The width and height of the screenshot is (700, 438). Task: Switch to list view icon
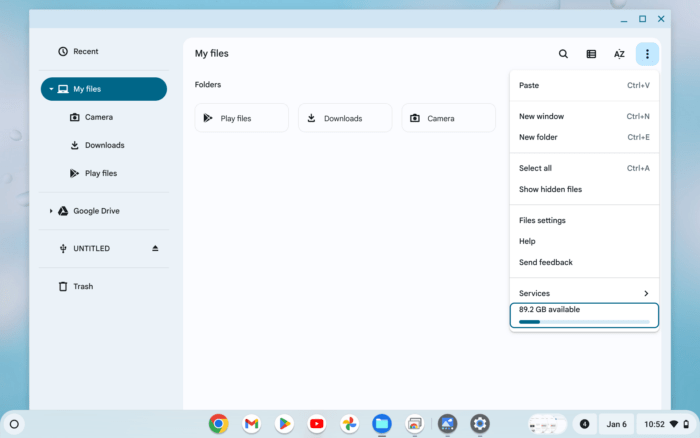pyautogui.click(x=591, y=54)
